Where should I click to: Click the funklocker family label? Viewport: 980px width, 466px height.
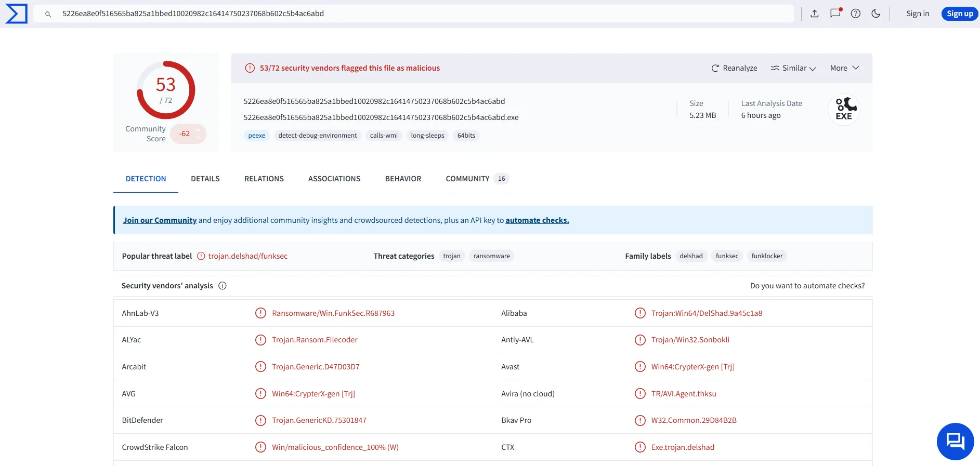pos(767,256)
